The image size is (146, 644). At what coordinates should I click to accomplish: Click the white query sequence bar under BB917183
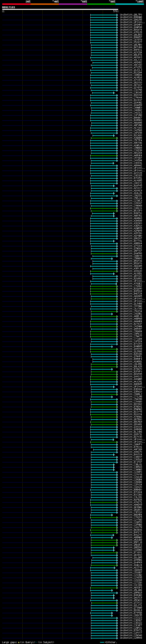[x=60, y=9]
